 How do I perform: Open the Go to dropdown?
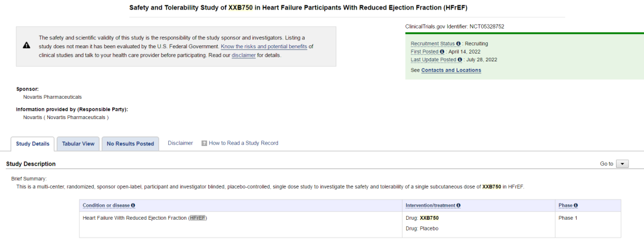[x=622, y=164]
